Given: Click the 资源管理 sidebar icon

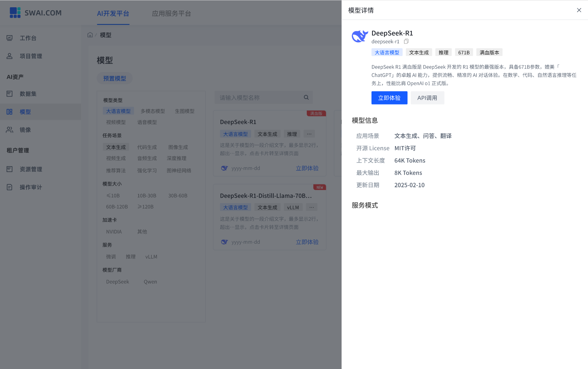Looking at the screenshot, I should 10,169.
